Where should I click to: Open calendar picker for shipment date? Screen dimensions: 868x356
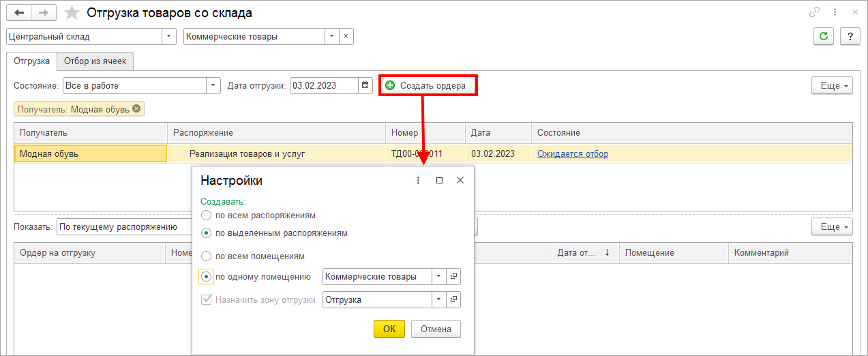coord(365,85)
